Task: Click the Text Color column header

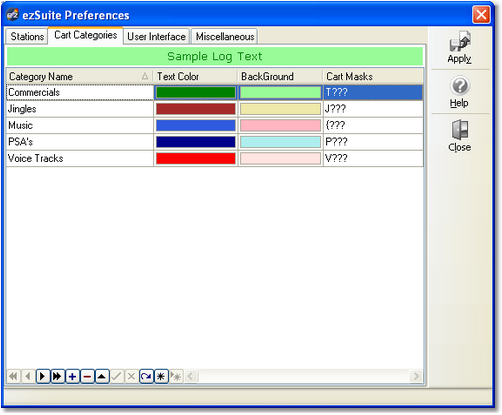Action: (x=195, y=76)
